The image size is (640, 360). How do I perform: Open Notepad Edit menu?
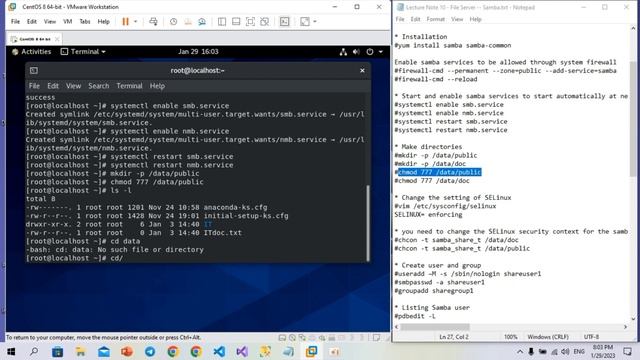[x=416, y=19]
